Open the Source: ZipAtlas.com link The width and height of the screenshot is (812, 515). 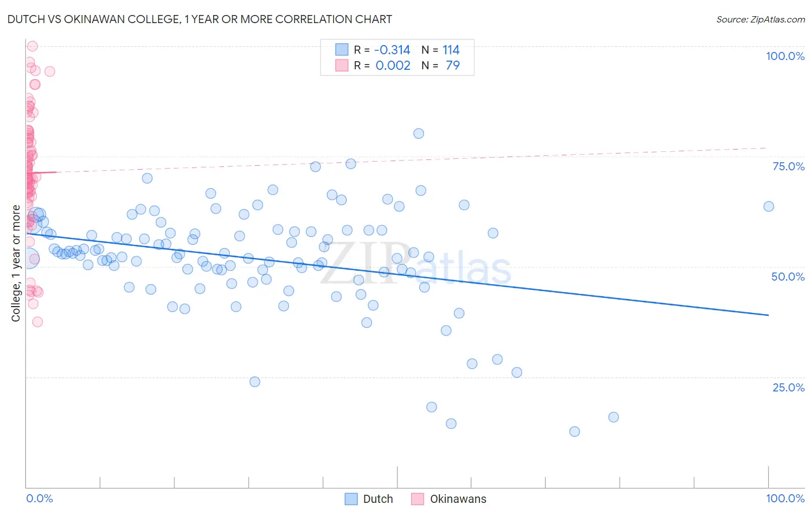761,19
